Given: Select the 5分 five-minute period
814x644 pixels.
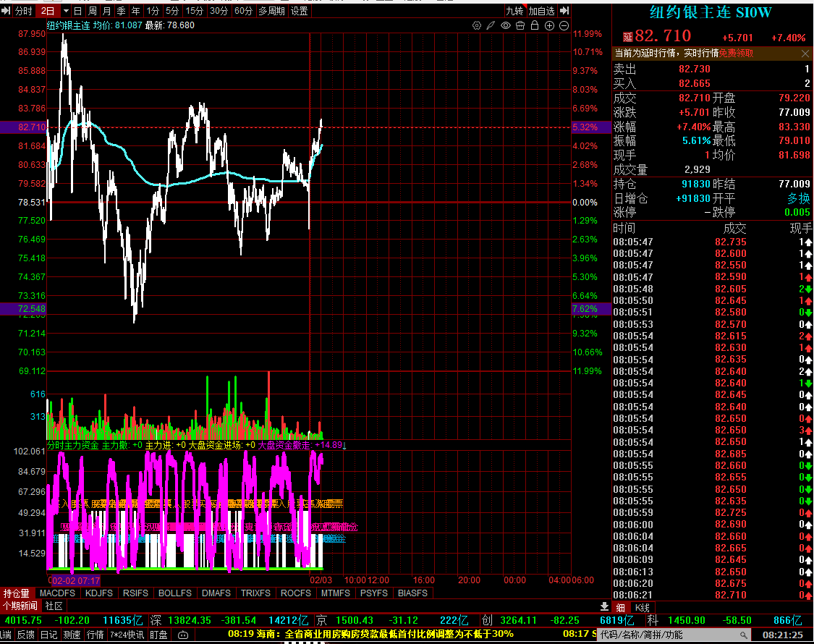Looking at the screenshot, I should pos(172,10).
